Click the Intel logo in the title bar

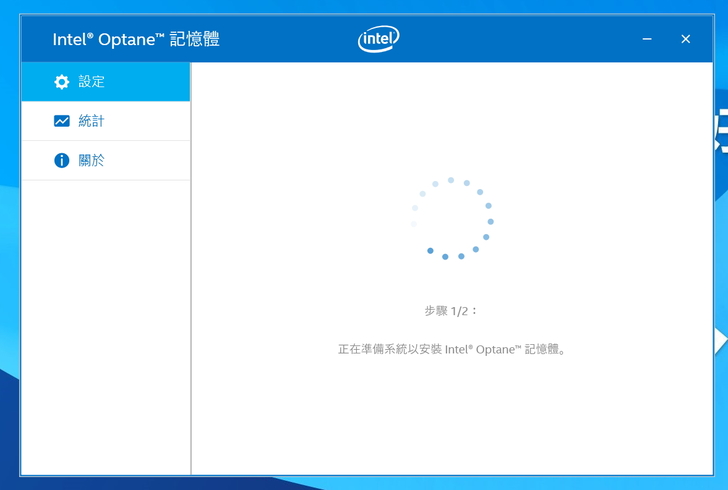coord(378,39)
